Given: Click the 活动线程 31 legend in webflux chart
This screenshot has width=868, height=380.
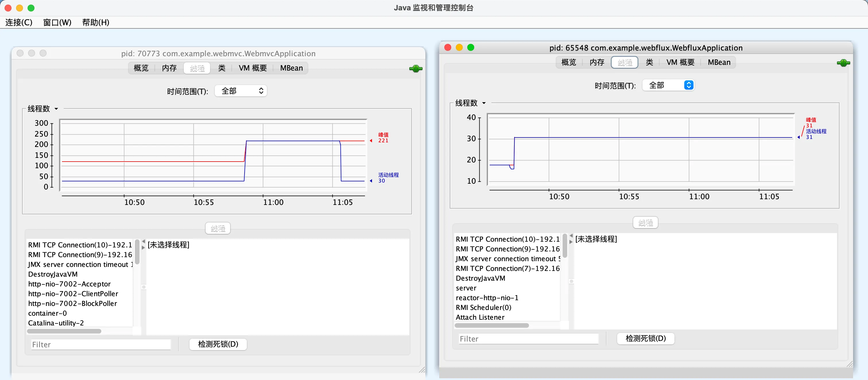Looking at the screenshot, I should click(816, 134).
